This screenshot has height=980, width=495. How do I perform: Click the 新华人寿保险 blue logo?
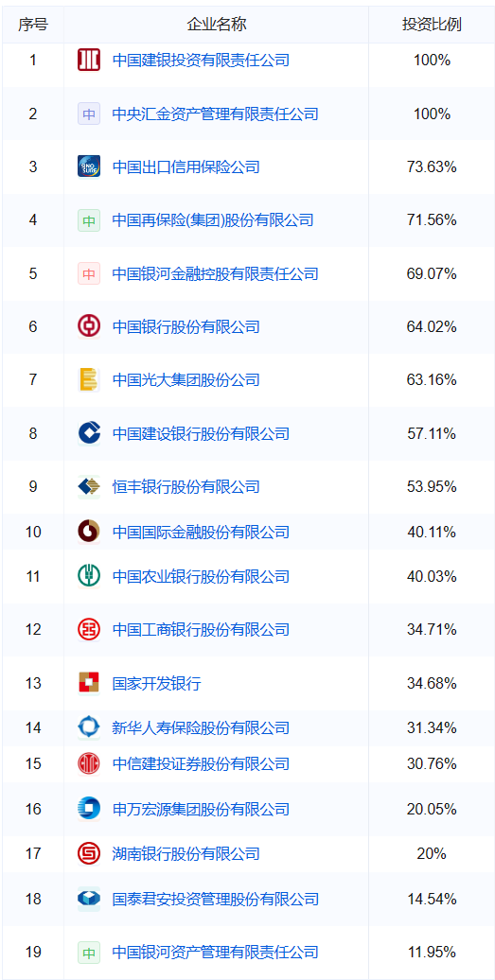point(89,727)
